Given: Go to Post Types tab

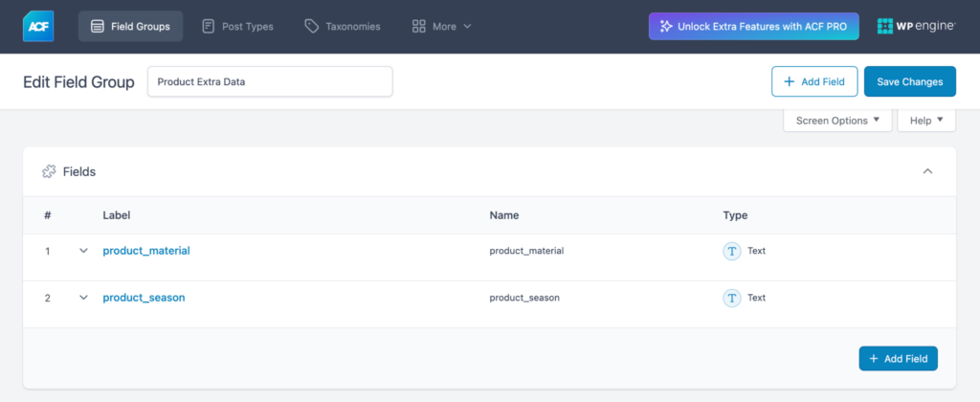Looking at the screenshot, I should point(237,27).
